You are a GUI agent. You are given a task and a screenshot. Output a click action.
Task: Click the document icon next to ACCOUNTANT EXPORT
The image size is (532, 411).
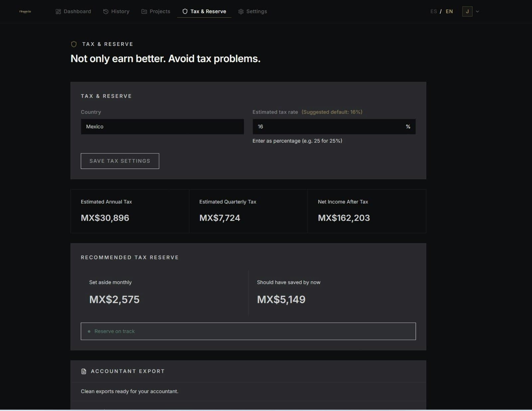click(x=83, y=371)
